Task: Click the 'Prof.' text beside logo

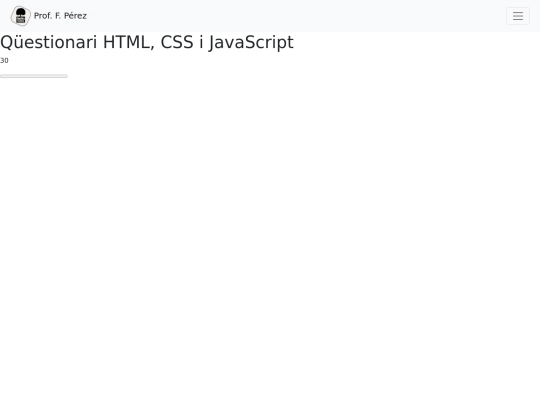Action: point(43,16)
